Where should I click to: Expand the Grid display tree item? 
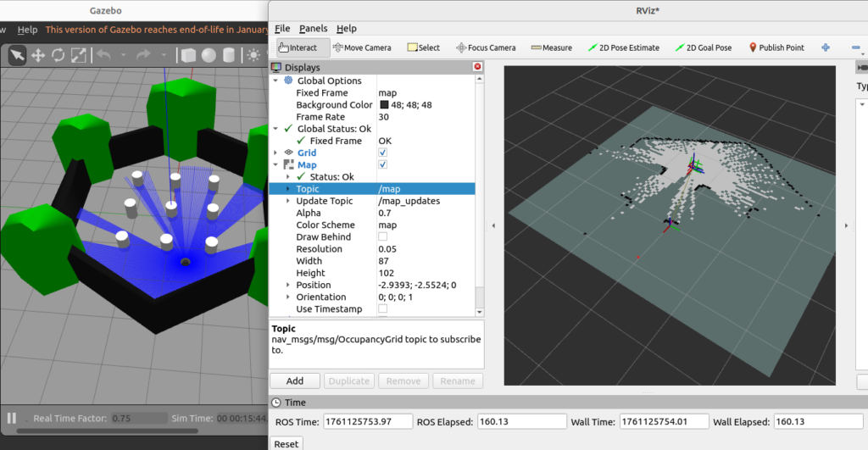pyautogui.click(x=275, y=153)
